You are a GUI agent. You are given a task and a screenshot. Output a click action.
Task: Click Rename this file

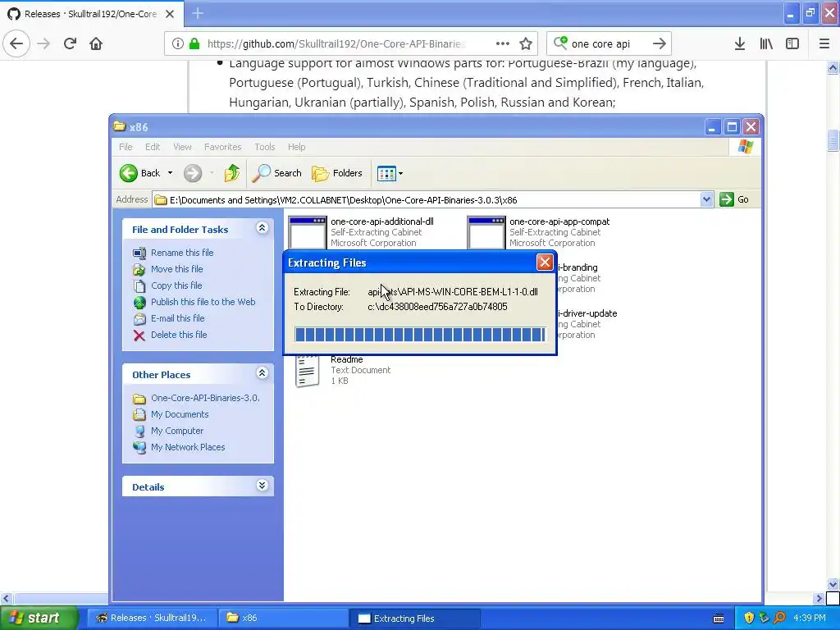click(x=182, y=253)
